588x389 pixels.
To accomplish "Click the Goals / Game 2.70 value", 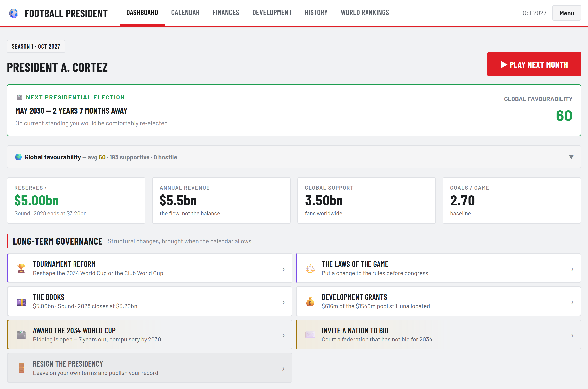I will pyautogui.click(x=463, y=200).
